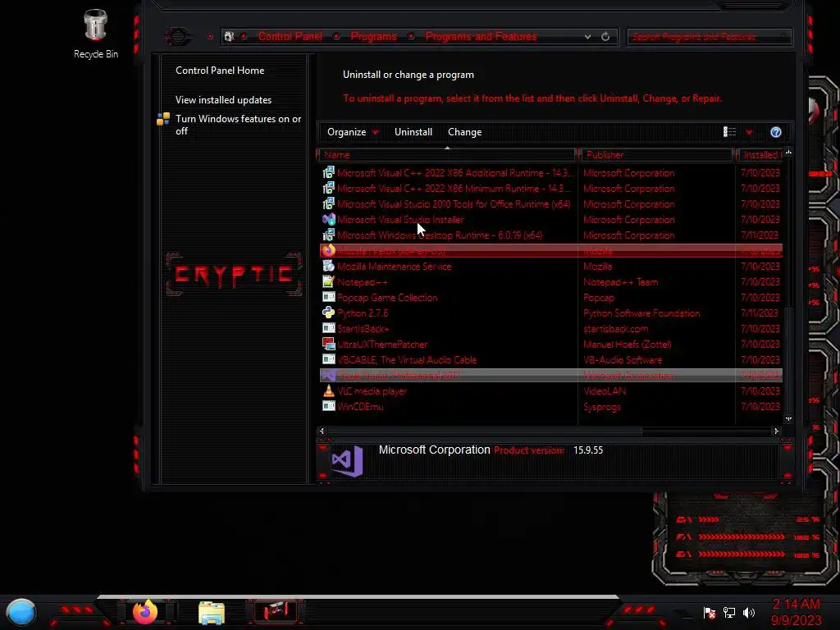This screenshot has width=840, height=630.
Task: Click the network icon in the system tray
Action: tap(729, 612)
